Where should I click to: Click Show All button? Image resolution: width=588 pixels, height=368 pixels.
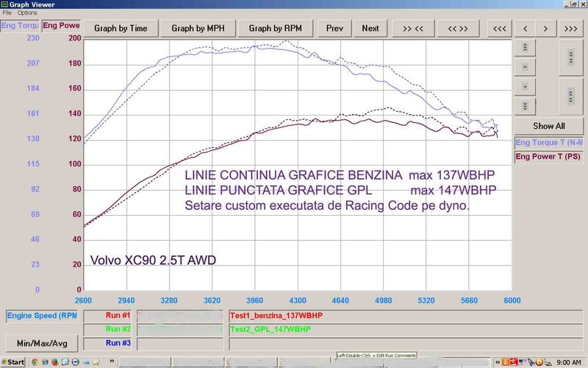pos(549,126)
